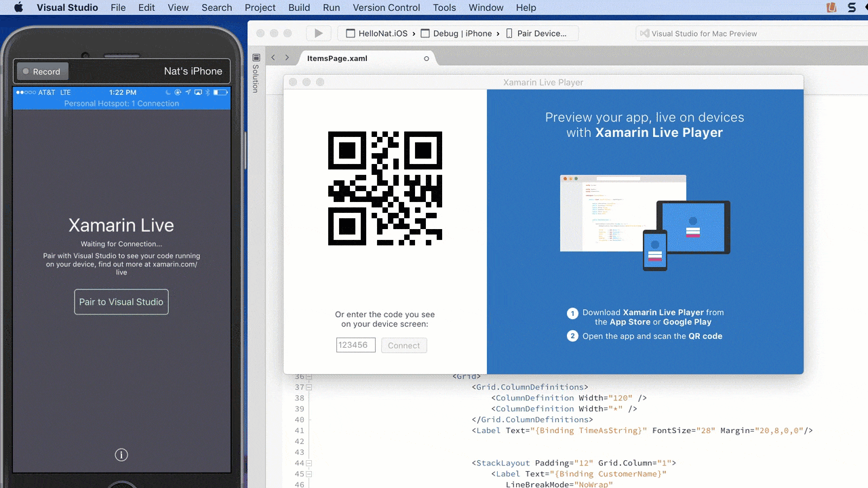
Task: Select the ItemsPage.xaml editor tab
Action: click(x=336, y=58)
